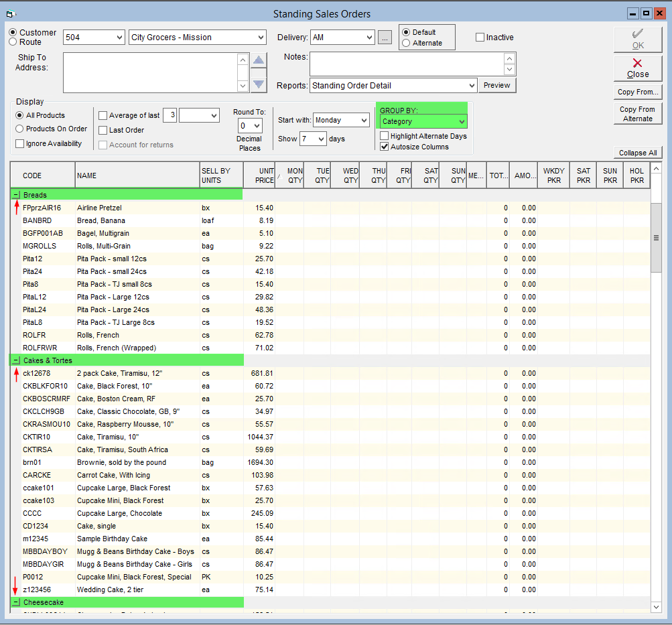Click the UNIT PRICE column header
The width and height of the screenshot is (672, 625).
click(x=259, y=176)
